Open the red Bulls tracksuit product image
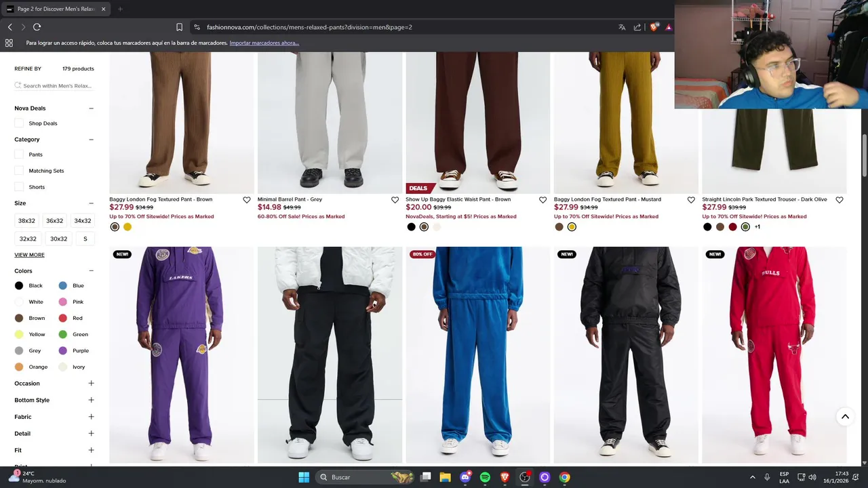 (x=774, y=354)
